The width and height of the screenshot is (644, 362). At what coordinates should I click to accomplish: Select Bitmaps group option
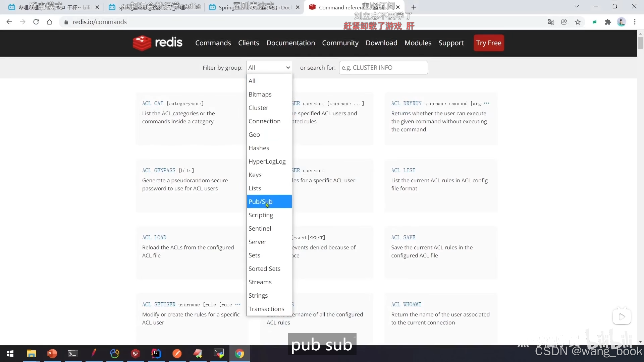(269, 94)
